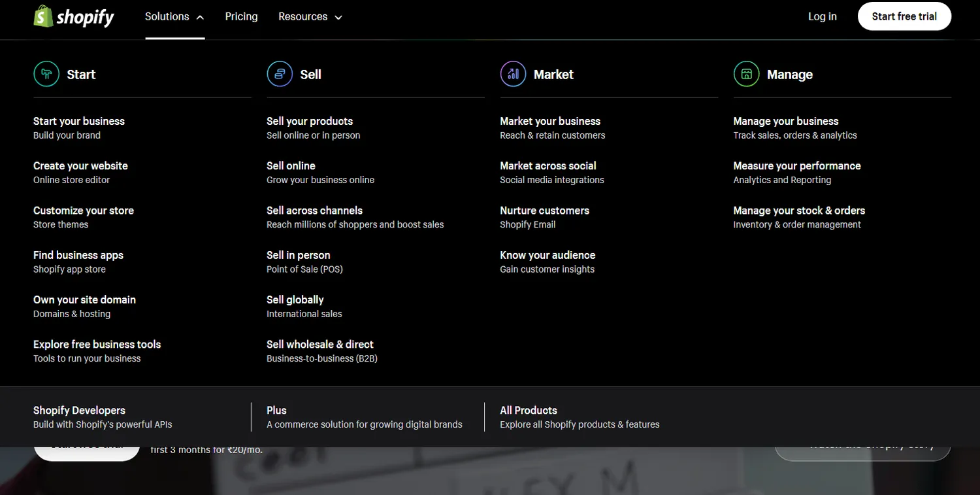
Task: Open Explore free business tools
Action: [97, 344]
